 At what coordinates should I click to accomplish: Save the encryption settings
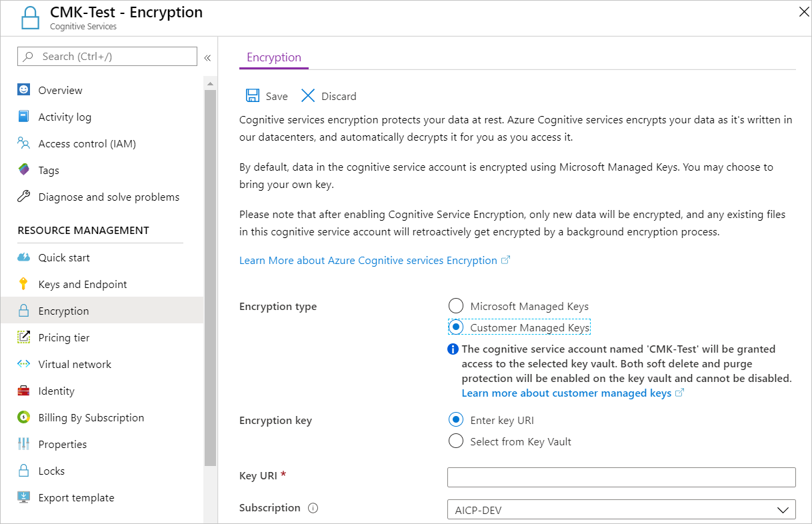[266, 96]
